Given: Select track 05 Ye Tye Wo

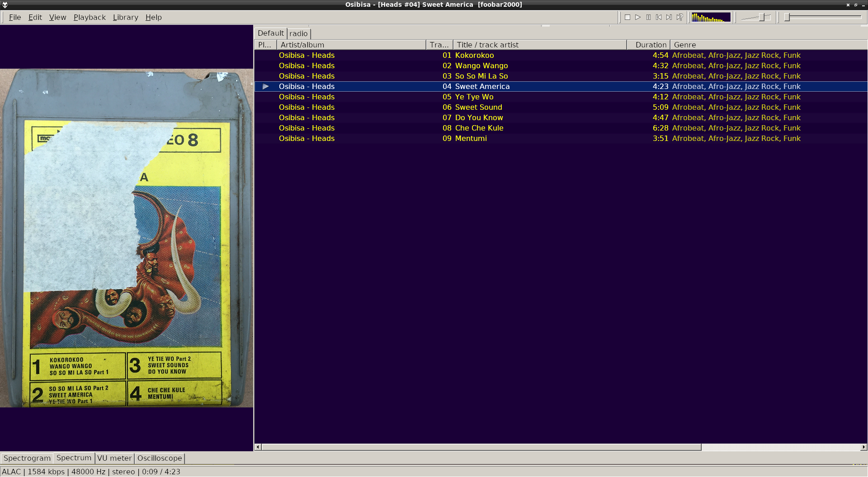Looking at the screenshot, I should [x=561, y=97].
